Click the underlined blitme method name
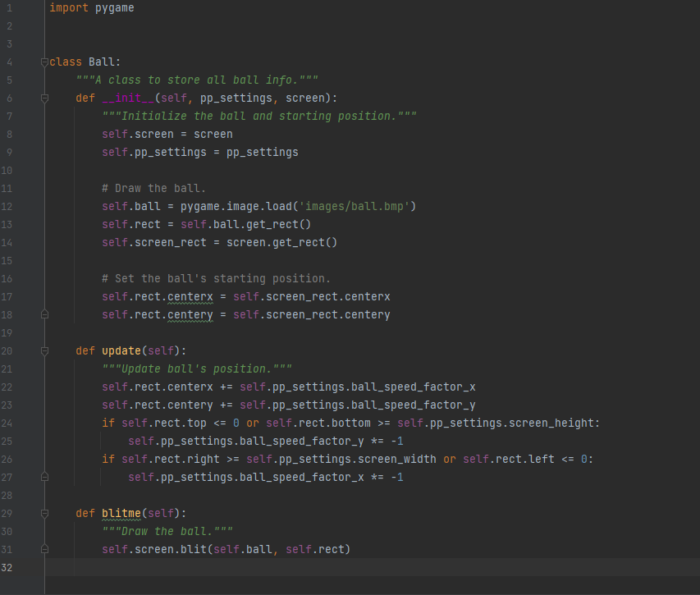The width and height of the screenshot is (700, 595). (x=121, y=514)
